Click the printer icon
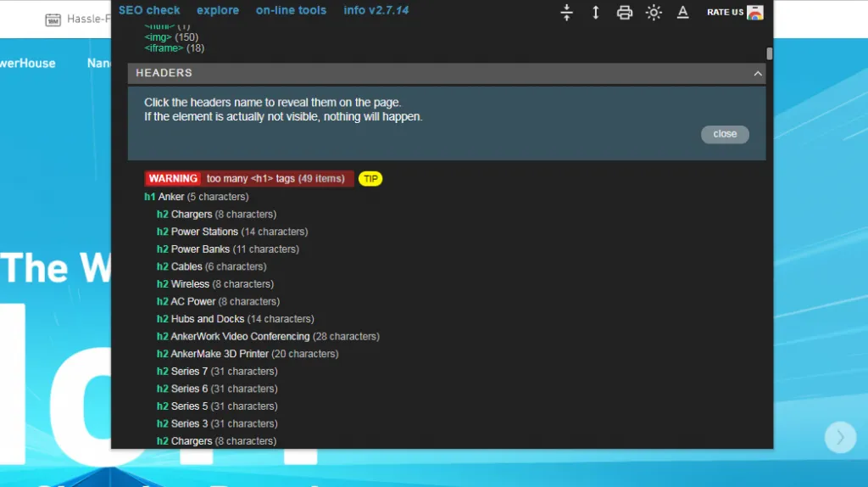This screenshot has width=868, height=487. (625, 12)
